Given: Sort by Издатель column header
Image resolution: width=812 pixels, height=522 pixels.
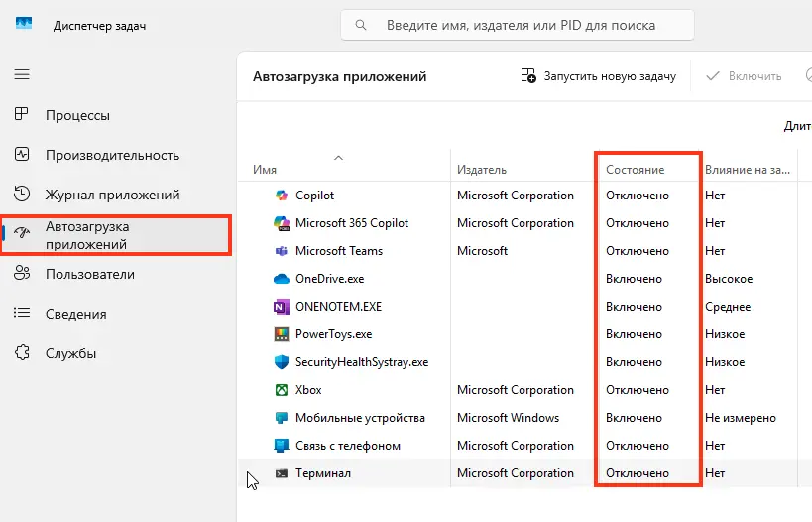Looking at the screenshot, I should [x=482, y=170].
